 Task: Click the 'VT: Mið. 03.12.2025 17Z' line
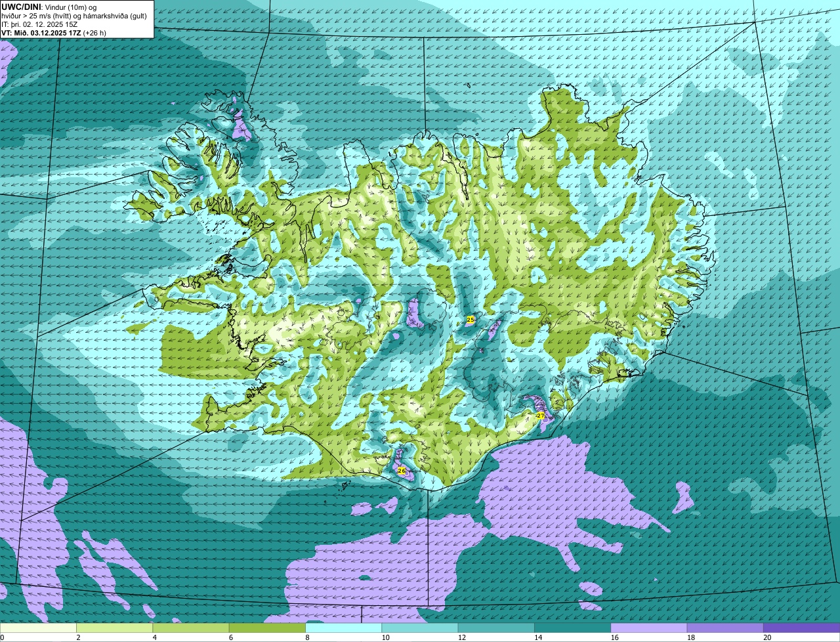tap(54, 33)
